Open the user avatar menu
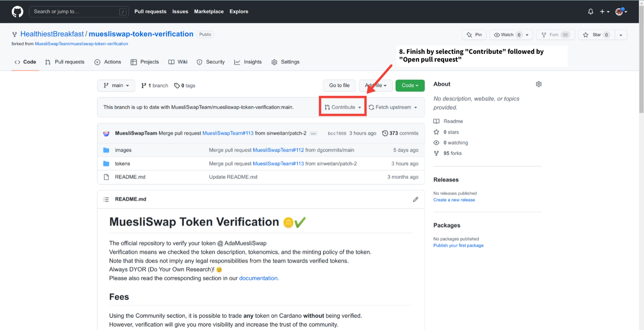644x330 pixels. pos(621,12)
